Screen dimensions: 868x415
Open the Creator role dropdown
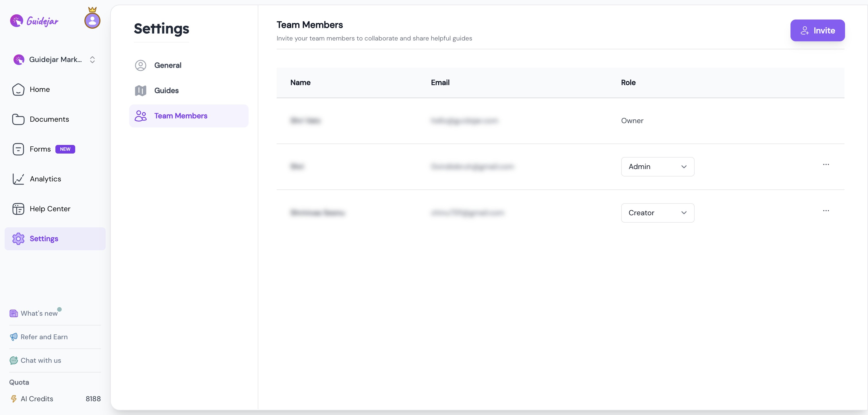click(657, 213)
